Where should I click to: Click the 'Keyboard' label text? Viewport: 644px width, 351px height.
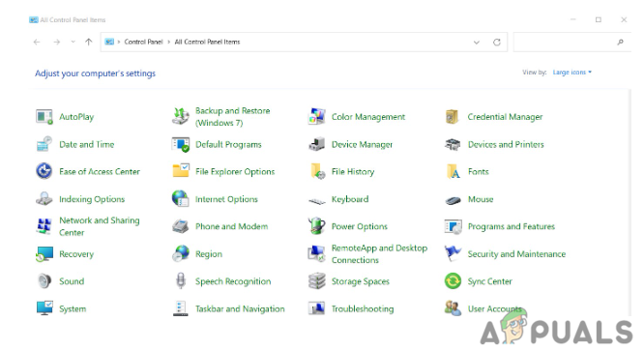pos(350,199)
